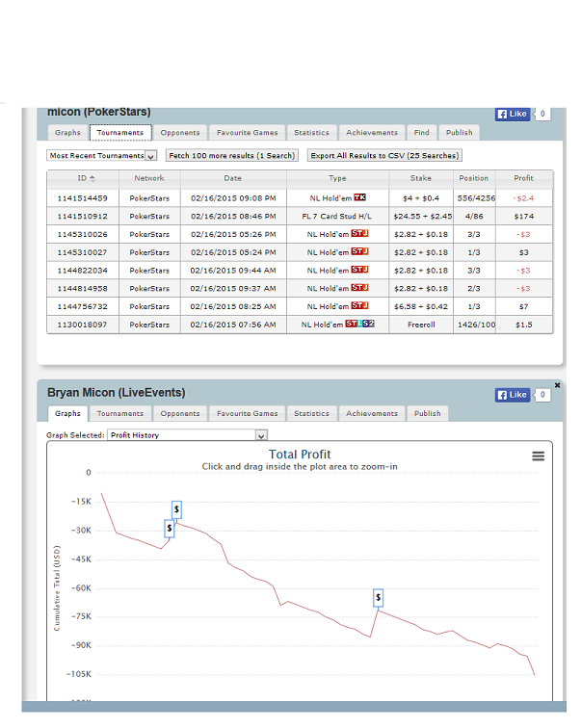Click the TK badge on tournament 1141514459
Image resolution: width=581 pixels, height=728 pixels.
click(x=360, y=197)
